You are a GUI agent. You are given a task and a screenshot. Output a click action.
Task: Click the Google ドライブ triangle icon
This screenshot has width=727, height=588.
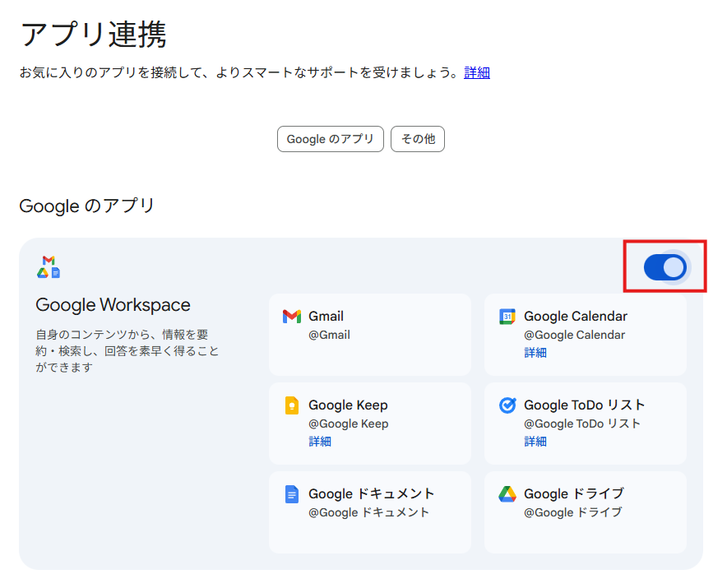coord(508,493)
